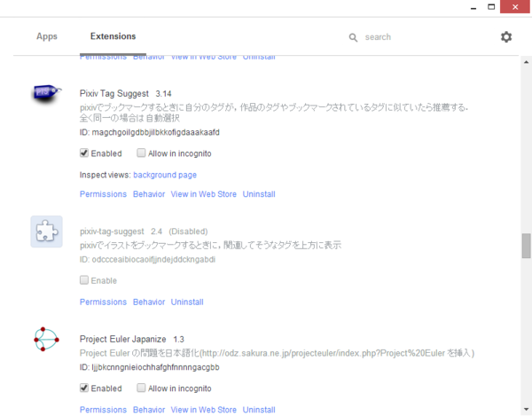Uncheck Enabled for Project Euler Japanize
Viewport: 532px width, 416px height.
(84, 388)
